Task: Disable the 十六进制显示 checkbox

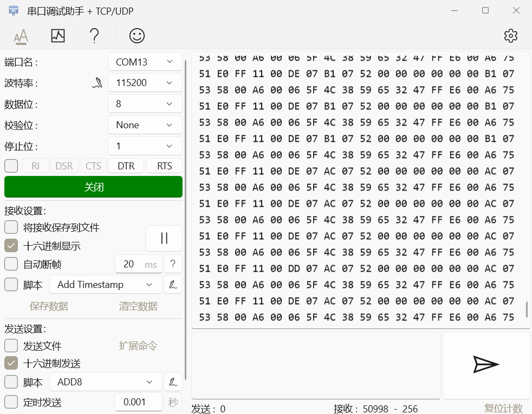Action: pyautogui.click(x=11, y=246)
